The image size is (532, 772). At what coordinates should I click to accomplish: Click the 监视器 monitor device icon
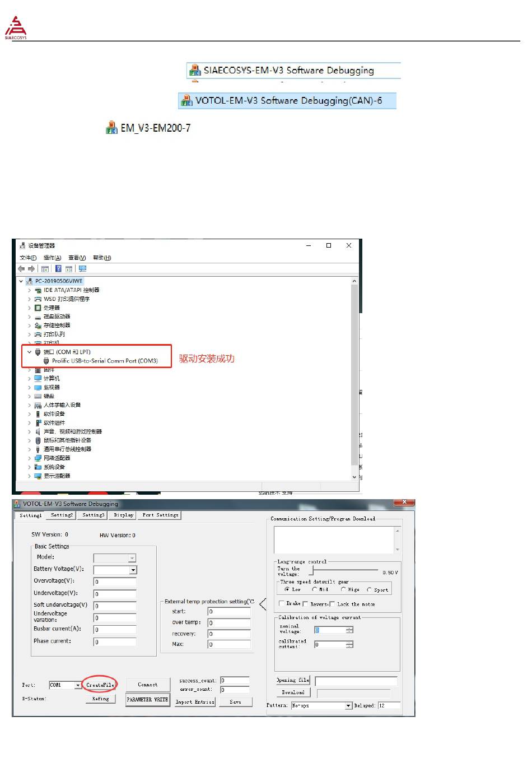pos(38,388)
